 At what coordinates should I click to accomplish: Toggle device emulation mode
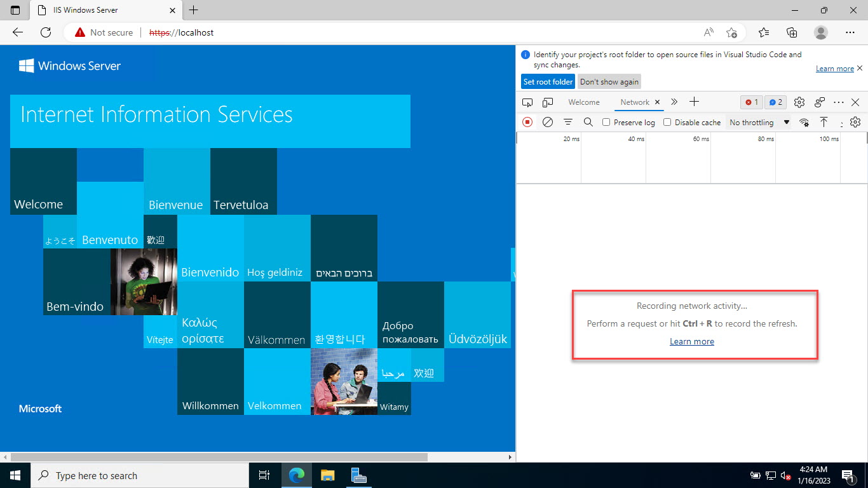[x=548, y=102]
